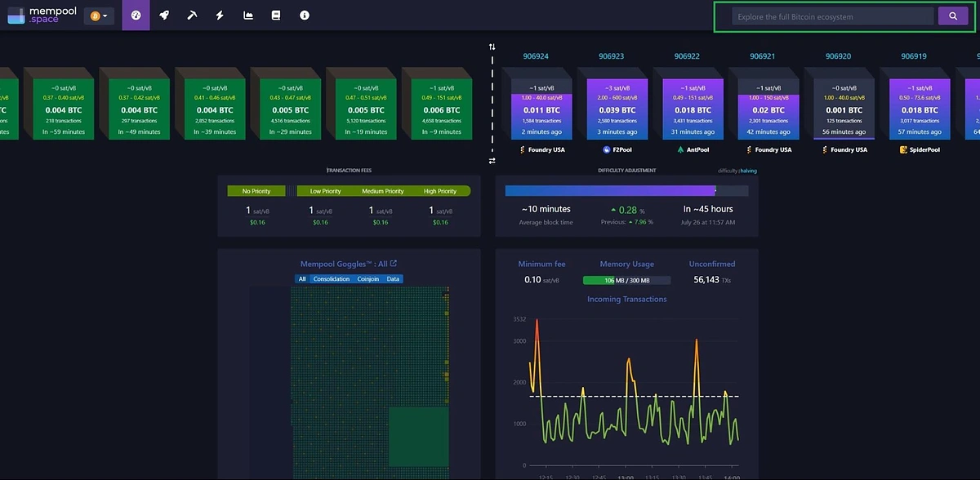Switch difficulty panel to halving view
This screenshot has width=980, height=480.
749,171
